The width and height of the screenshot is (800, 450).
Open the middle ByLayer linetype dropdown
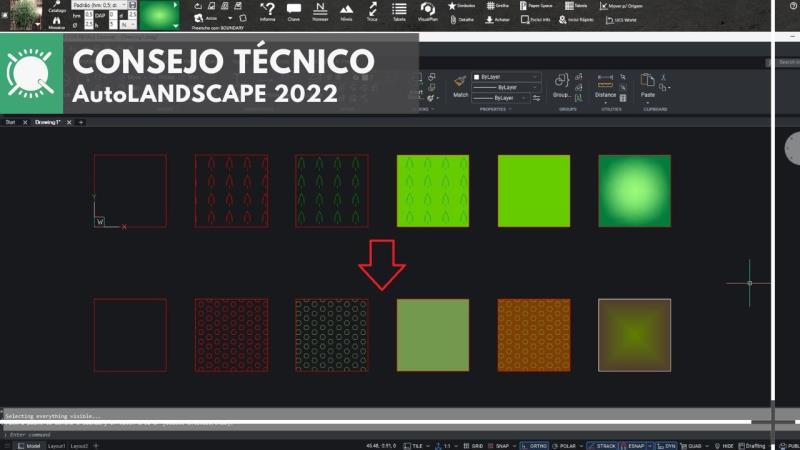506,87
